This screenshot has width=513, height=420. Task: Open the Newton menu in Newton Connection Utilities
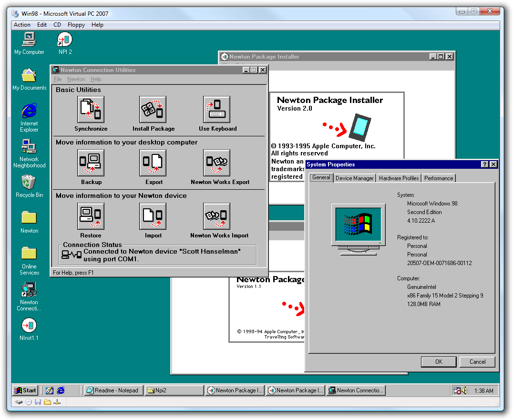(x=76, y=79)
